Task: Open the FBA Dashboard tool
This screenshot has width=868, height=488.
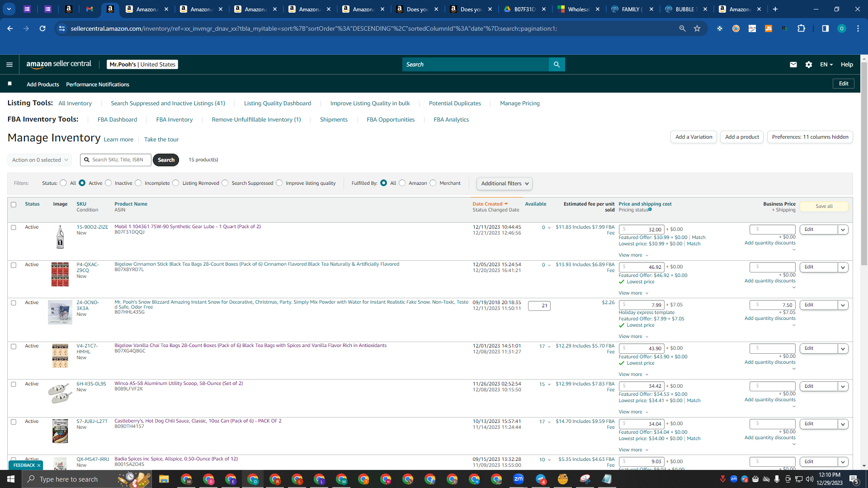Action: (x=117, y=120)
